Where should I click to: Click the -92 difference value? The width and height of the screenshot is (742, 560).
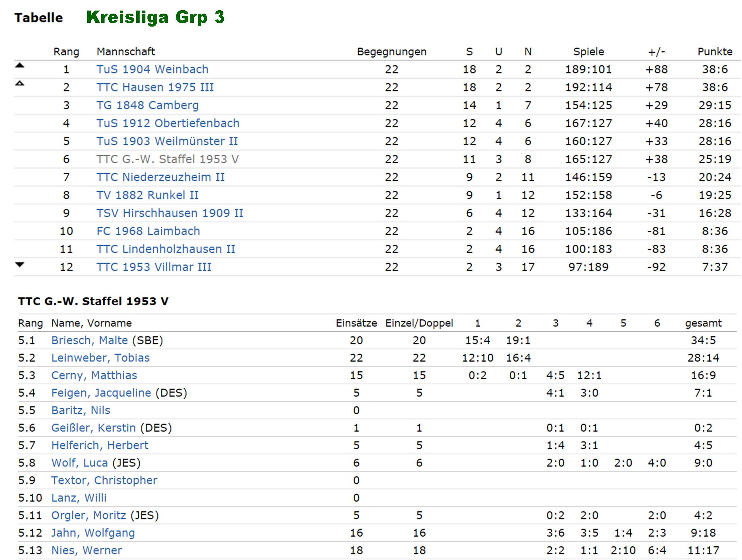point(657,267)
